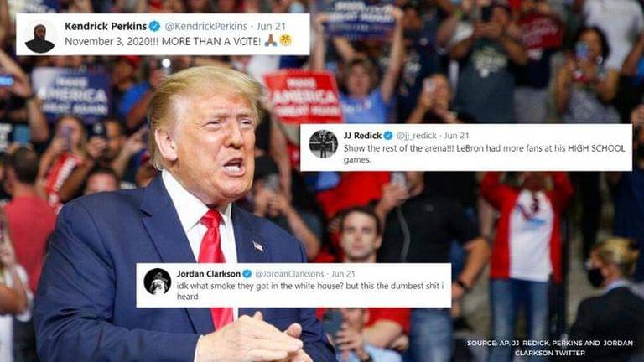644x362 pixels.
Task: Click Jordan Clarkson's profile avatar
Action: click(158, 282)
